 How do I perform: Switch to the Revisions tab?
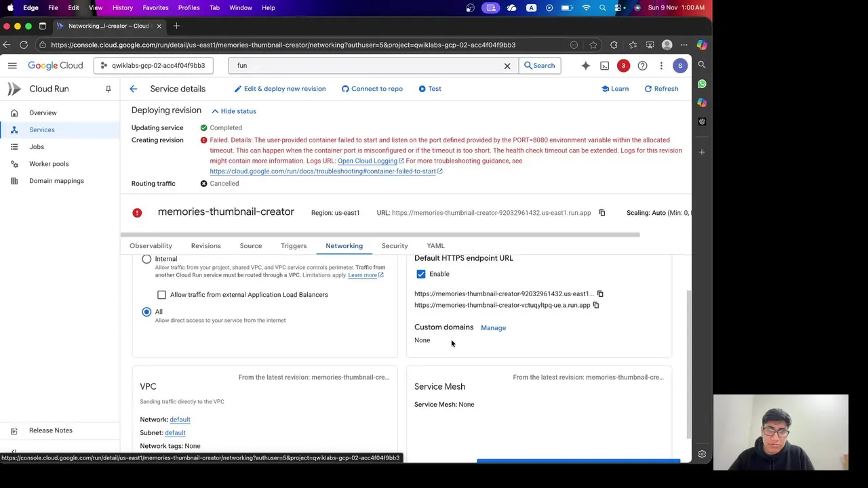pos(205,246)
